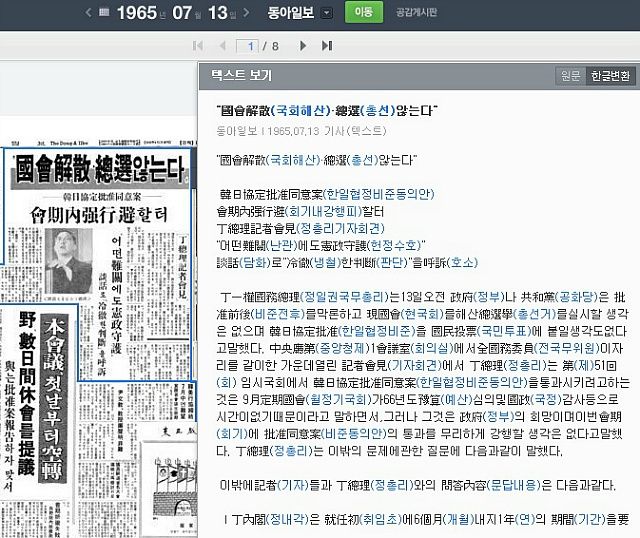This screenshot has height=538, width=640.
Task: Jump to the last page icon
Action: 327,46
